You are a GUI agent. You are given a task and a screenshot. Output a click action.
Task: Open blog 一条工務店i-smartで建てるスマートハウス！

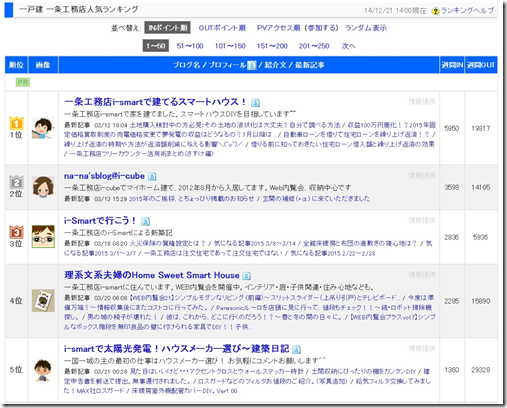[x=155, y=102]
